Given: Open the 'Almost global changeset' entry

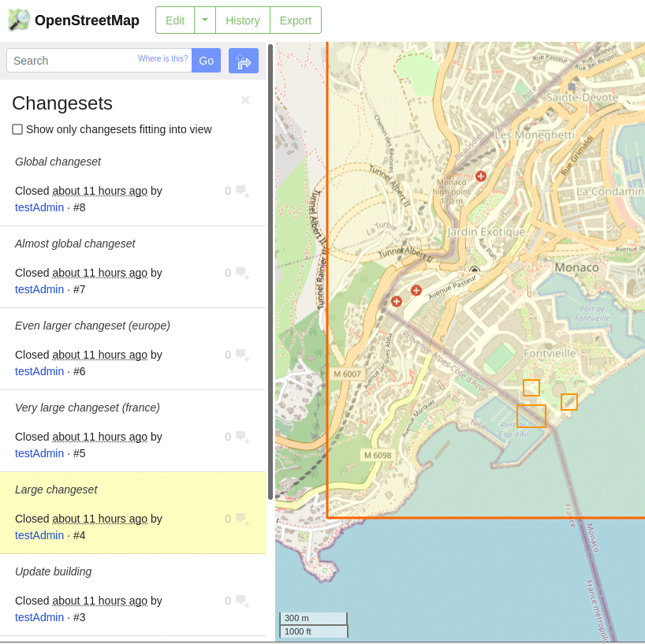Looking at the screenshot, I should pyautogui.click(x=75, y=244).
